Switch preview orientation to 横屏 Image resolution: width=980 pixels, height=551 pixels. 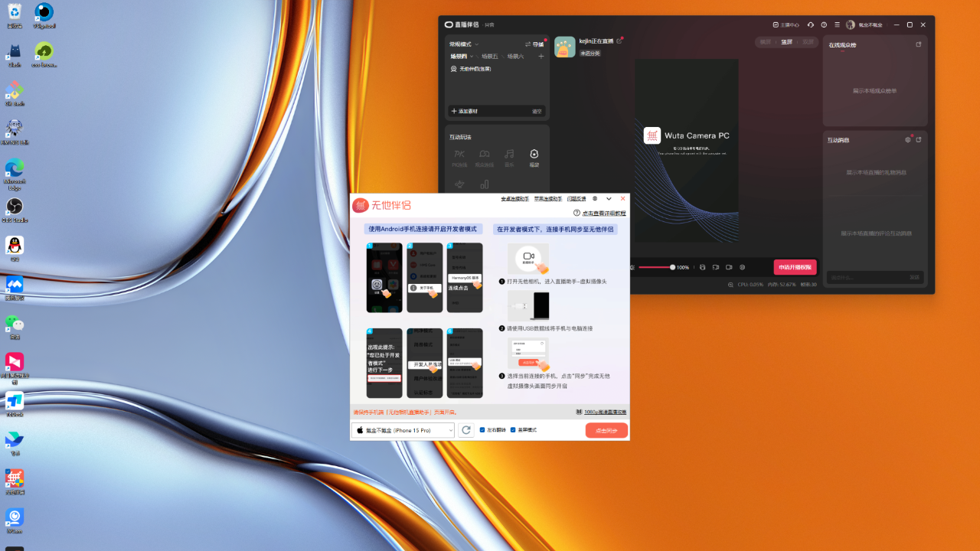click(766, 42)
